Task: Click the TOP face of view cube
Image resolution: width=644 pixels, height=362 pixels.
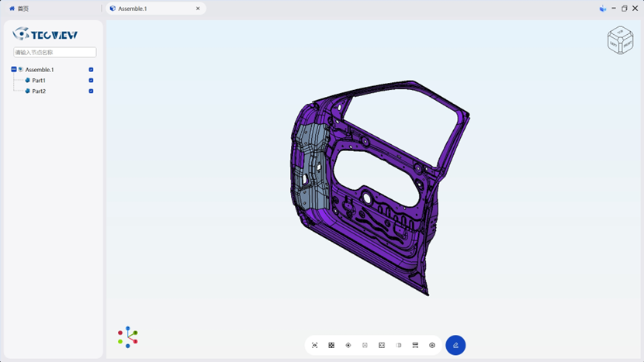Action: click(620, 33)
